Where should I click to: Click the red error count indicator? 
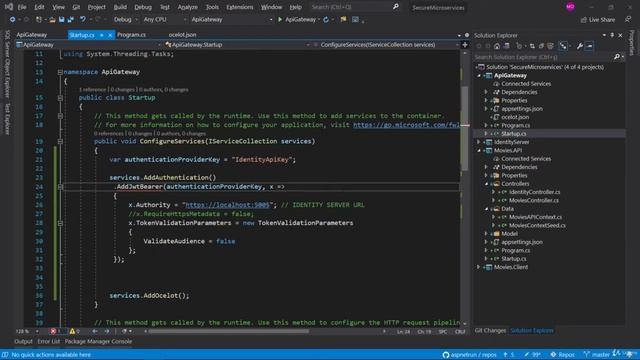tap(55, 331)
